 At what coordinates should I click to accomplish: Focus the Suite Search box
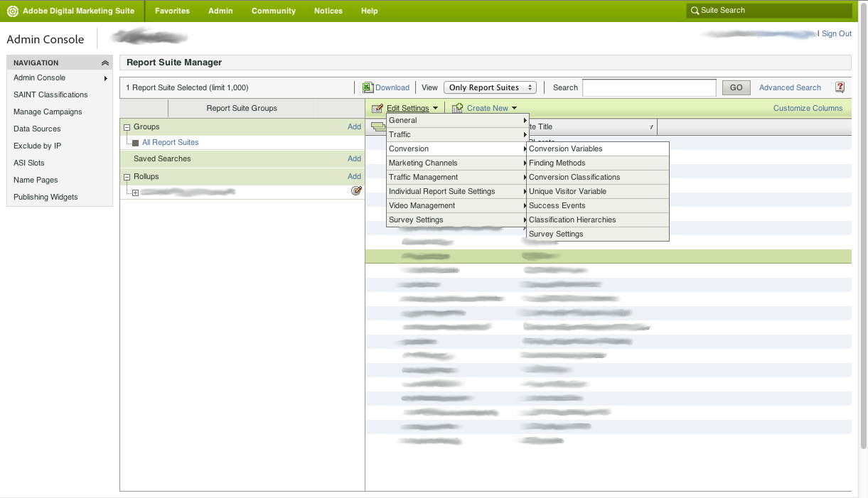[769, 11]
